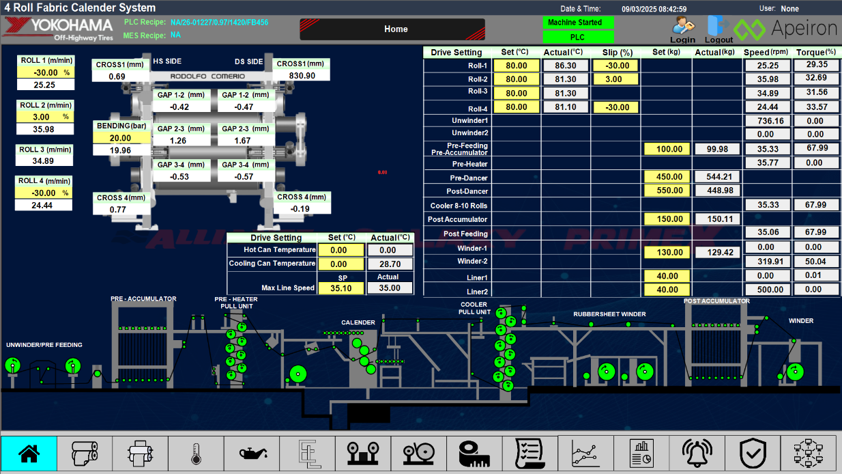842x474 pixels.
Task: Edit Hot Can Temperature setpoint
Action: tap(341, 250)
